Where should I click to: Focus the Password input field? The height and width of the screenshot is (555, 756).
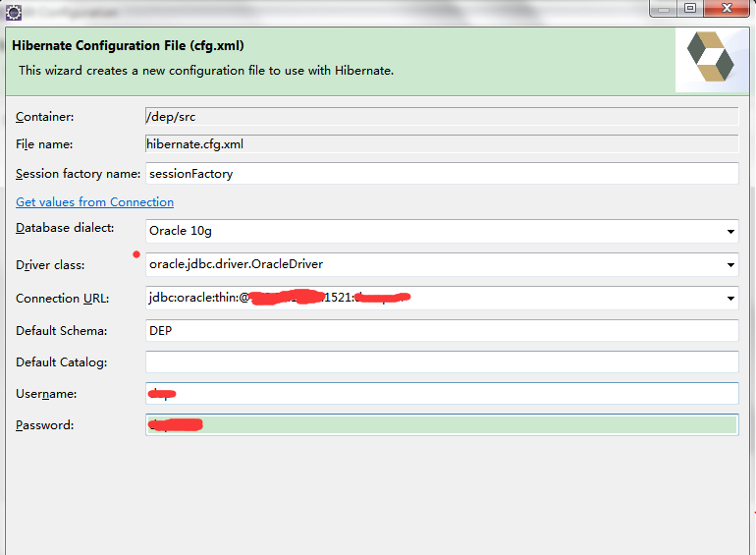(x=442, y=424)
